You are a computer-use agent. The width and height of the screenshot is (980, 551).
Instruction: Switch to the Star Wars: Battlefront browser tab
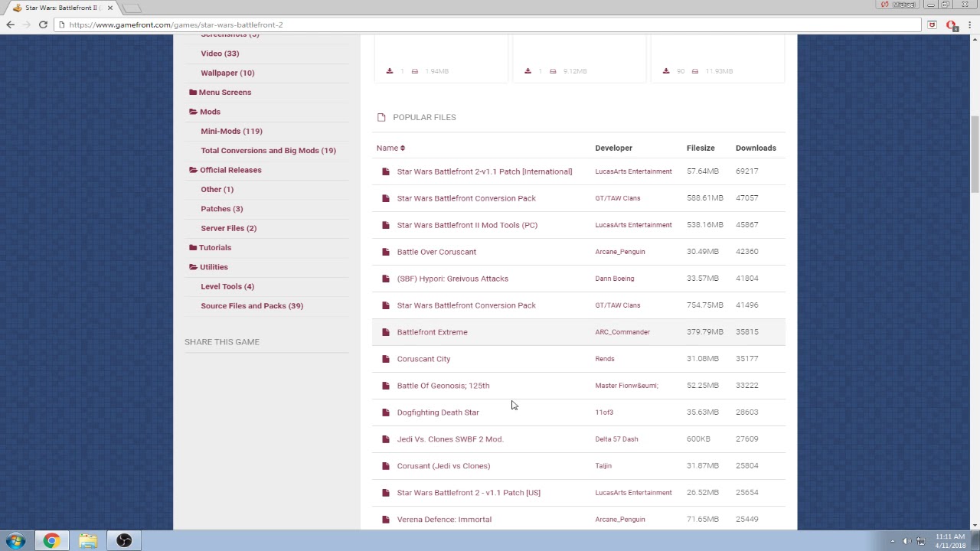[61, 8]
